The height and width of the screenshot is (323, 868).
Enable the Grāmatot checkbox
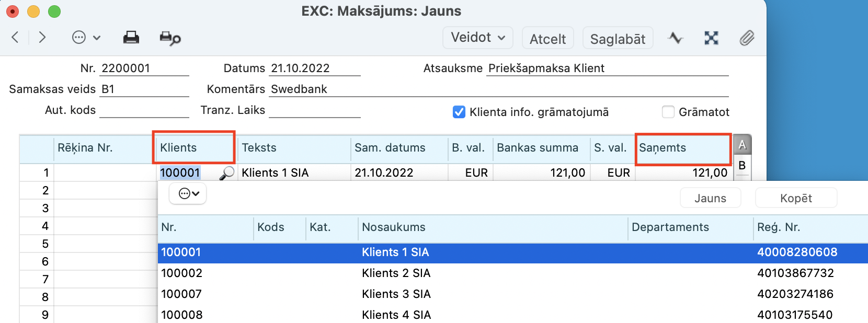pos(668,112)
